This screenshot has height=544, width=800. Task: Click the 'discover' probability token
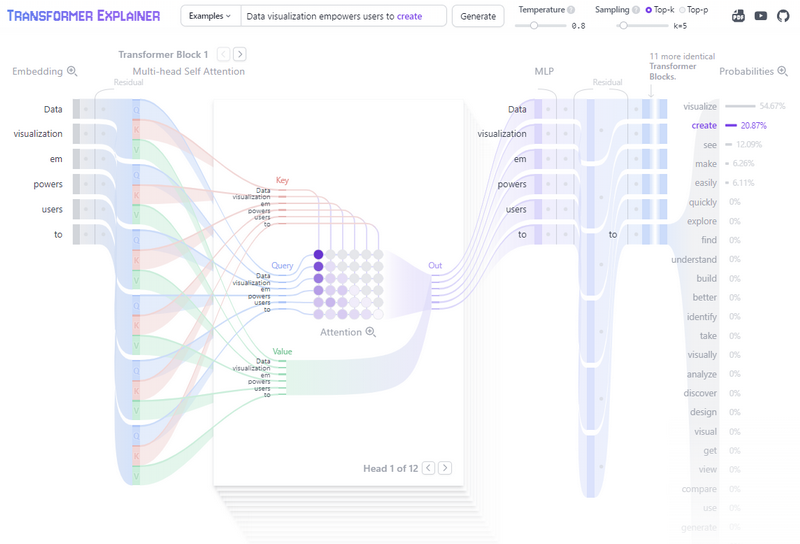coord(700,393)
